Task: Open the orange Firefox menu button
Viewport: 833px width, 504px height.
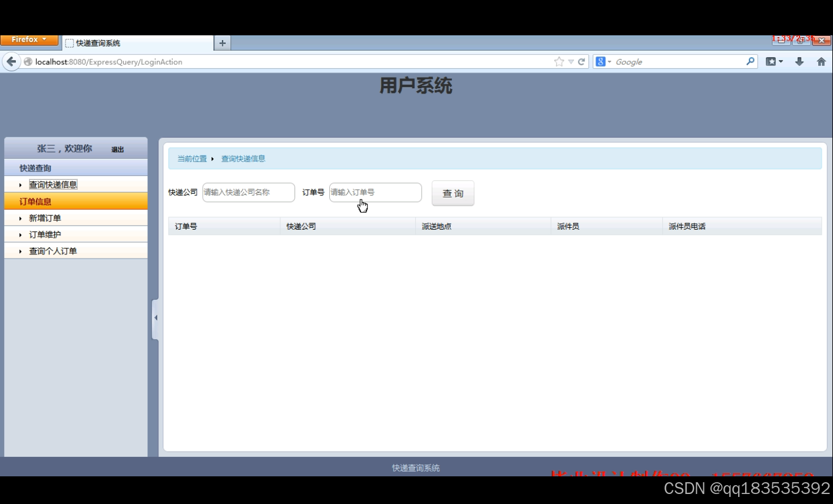Action: point(29,39)
